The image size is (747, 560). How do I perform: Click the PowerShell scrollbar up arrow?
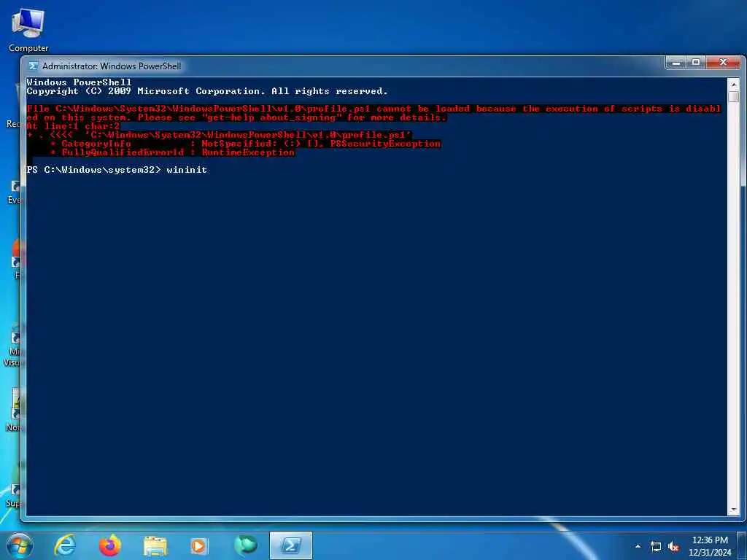tap(734, 85)
